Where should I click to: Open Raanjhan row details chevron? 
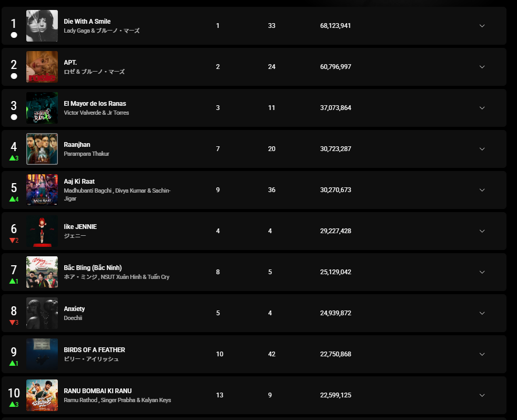[x=482, y=149]
